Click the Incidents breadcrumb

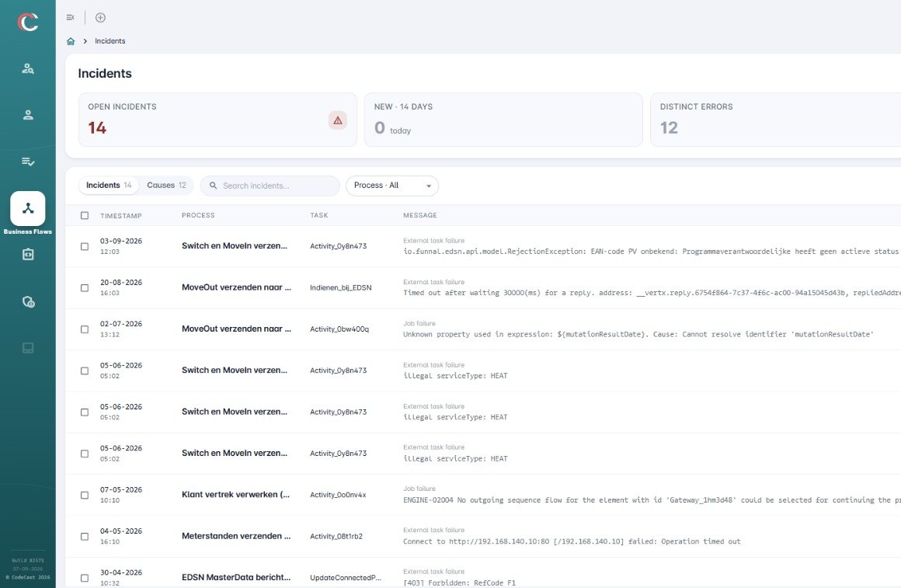[x=110, y=41]
